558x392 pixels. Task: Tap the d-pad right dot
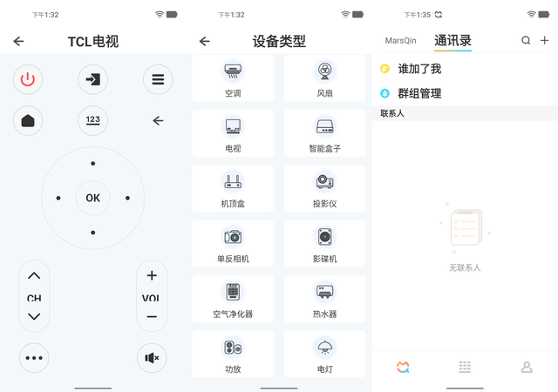(x=127, y=198)
